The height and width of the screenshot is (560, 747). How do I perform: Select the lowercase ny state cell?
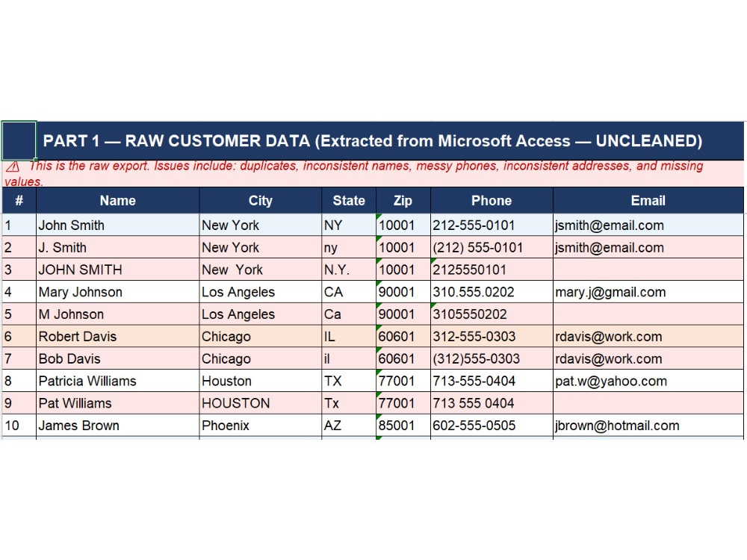[x=349, y=247]
